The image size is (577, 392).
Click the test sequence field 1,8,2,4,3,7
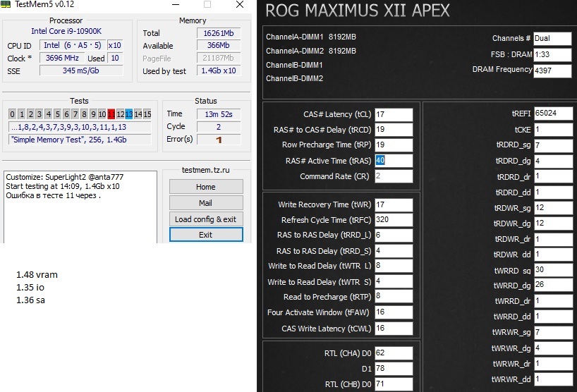click(80, 127)
